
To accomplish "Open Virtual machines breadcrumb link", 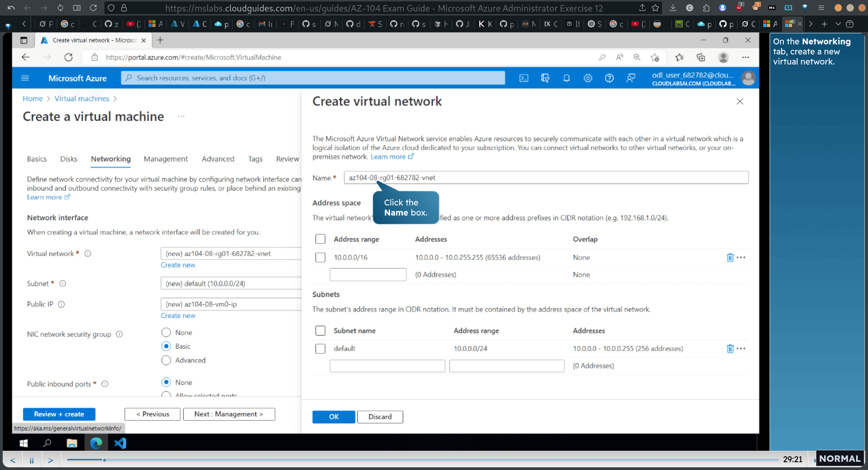I will (x=82, y=98).
